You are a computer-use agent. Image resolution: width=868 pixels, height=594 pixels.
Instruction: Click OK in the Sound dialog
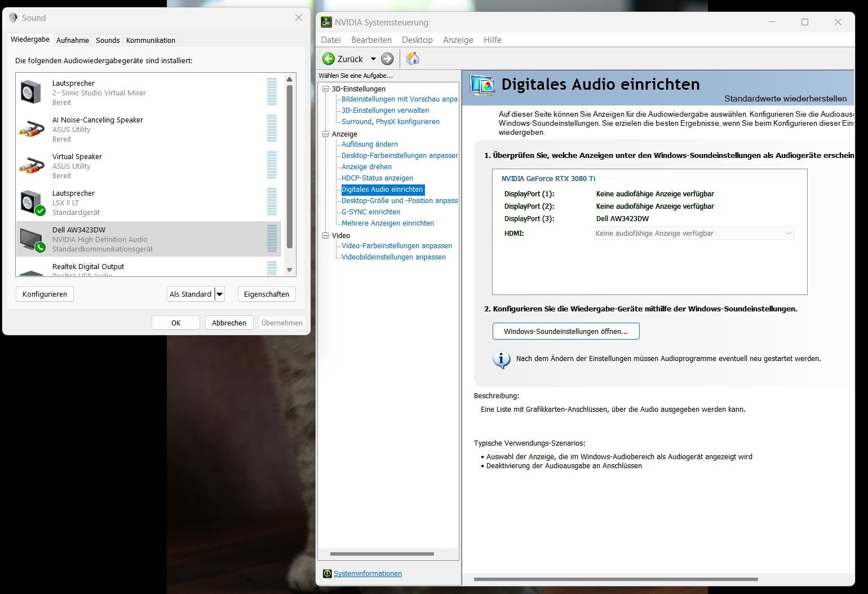pos(176,323)
